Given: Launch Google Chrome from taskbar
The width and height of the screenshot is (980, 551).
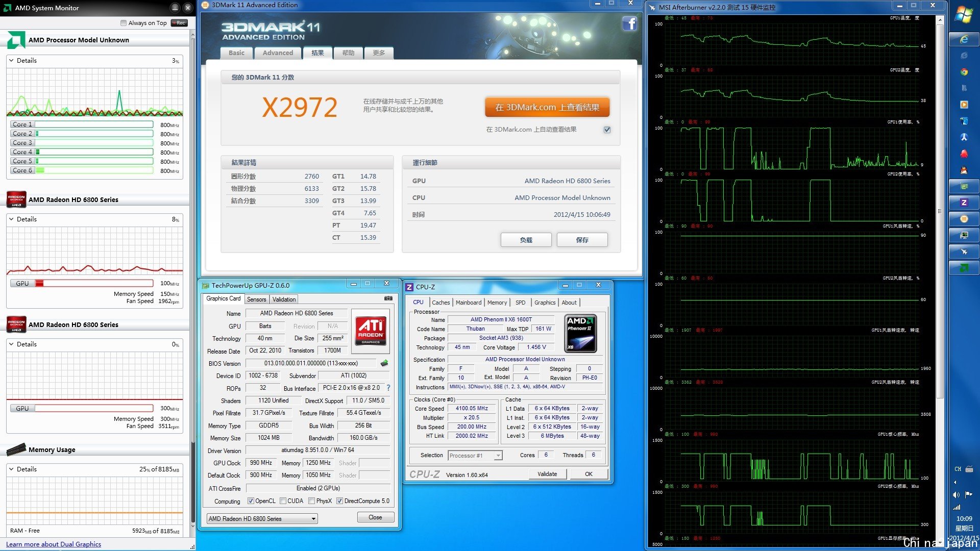Looking at the screenshot, I should click(x=964, y=72).
